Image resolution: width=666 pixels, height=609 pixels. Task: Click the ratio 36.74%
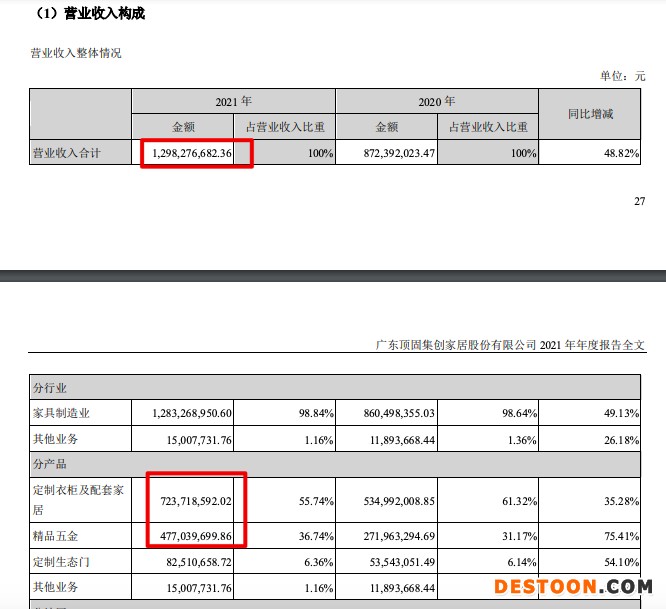[x=316, y=536]
